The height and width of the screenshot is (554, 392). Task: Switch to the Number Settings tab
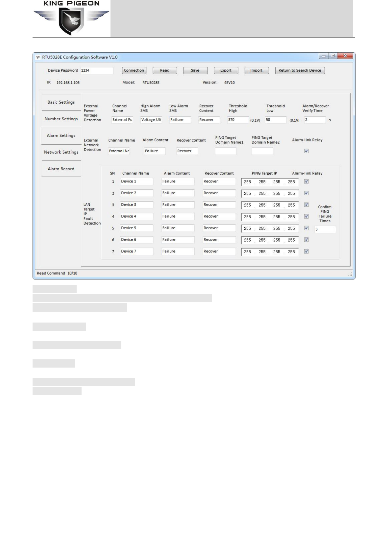point(61,119)
